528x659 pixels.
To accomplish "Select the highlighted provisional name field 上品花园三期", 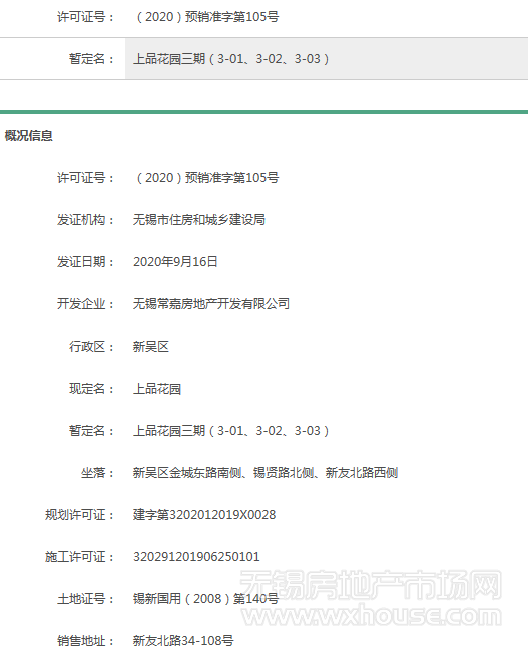I will (x=326, y=58).
